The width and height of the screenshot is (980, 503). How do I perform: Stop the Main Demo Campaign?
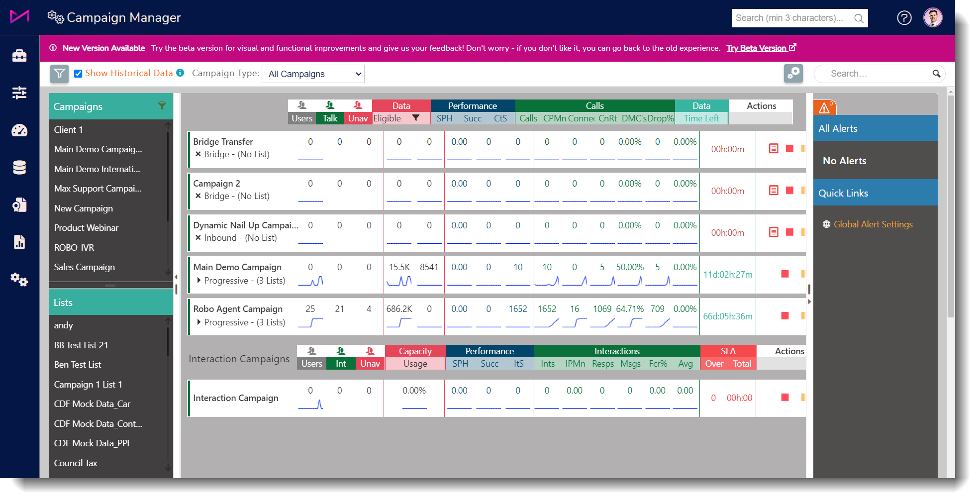coord(785,274)
